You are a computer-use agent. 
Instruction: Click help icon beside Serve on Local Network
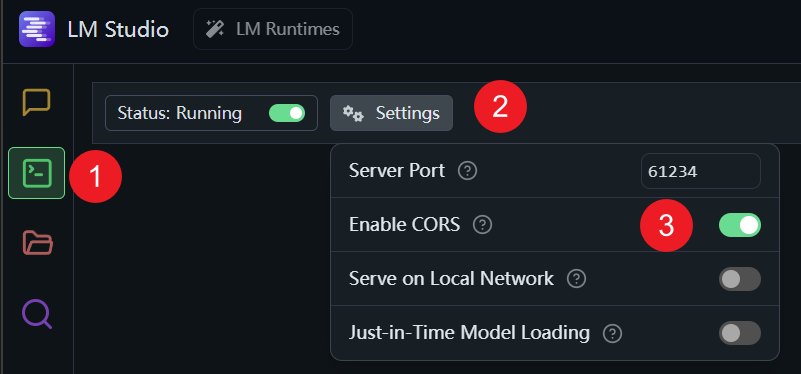pos(576,279)
